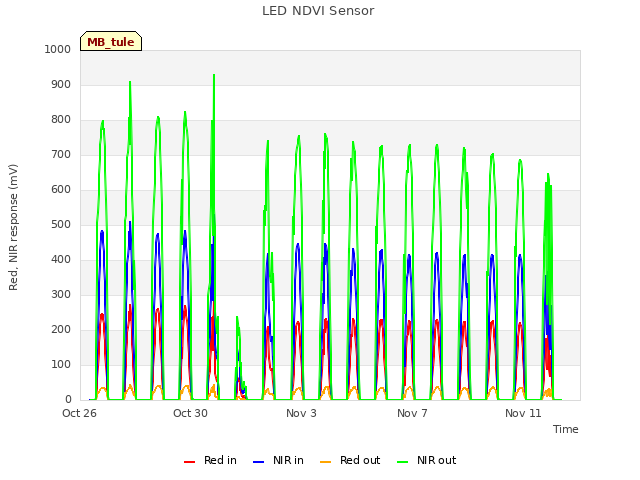Select the NIR in legend entry

click(x=278, y=460)
